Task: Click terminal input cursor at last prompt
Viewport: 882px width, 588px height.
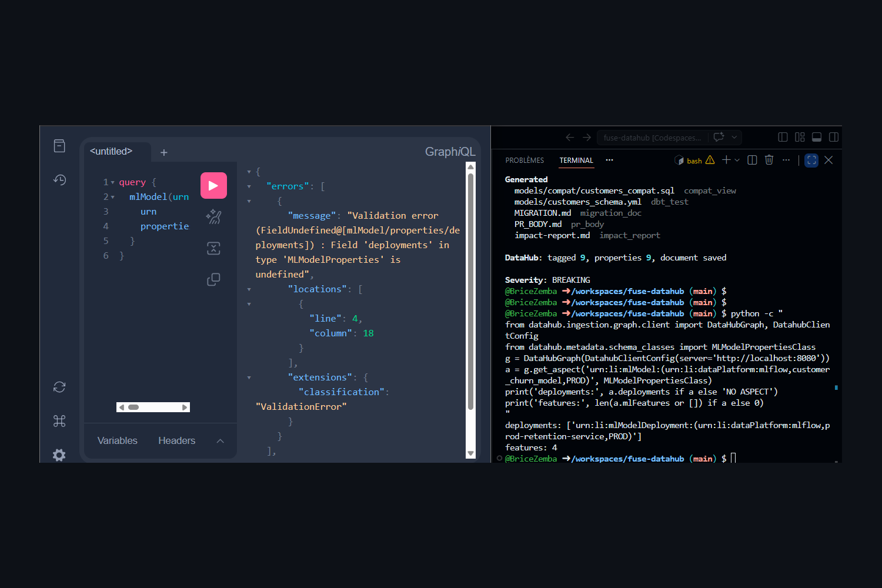Action: (733, 458)
